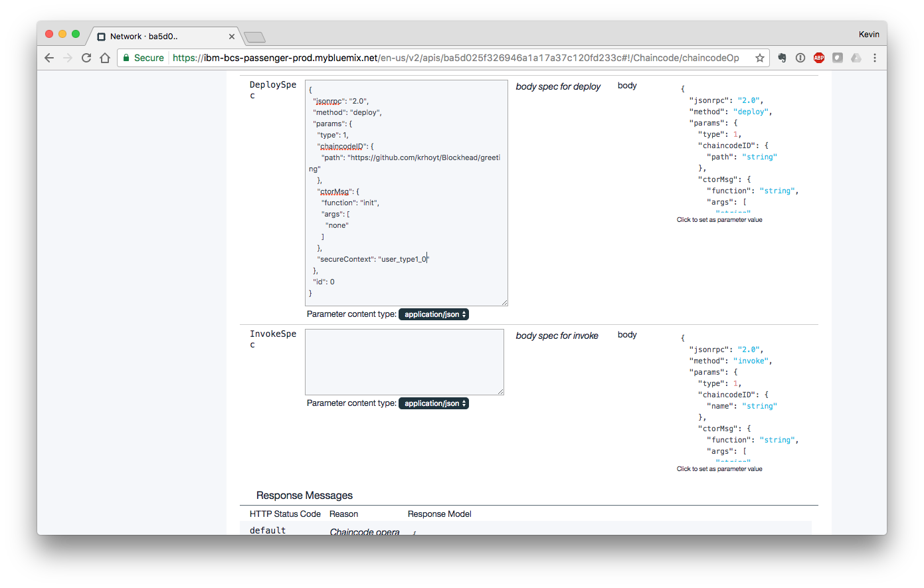Click 'body spec for deploy' description
Screen dimensions: 924x588
point(558,86)
